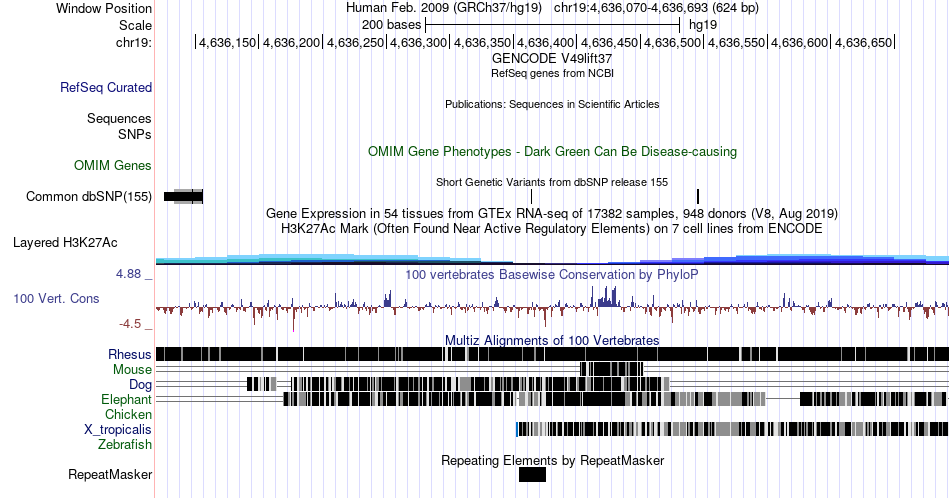The height and width of the screenshot is (498, 950).
Task: Click the Mouse alignment block
Action: [x=611, y=369]
